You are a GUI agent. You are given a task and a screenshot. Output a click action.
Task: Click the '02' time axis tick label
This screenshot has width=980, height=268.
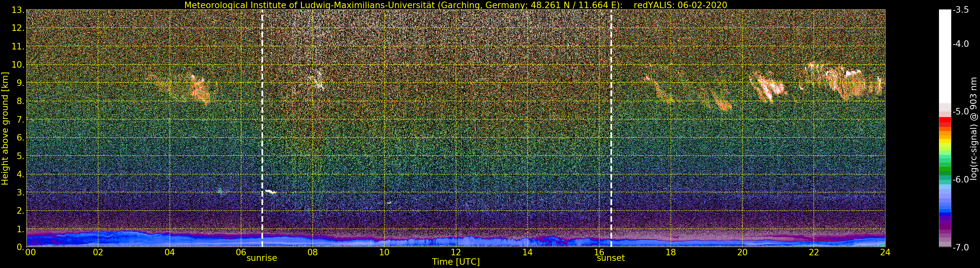(x=98, y=252)
